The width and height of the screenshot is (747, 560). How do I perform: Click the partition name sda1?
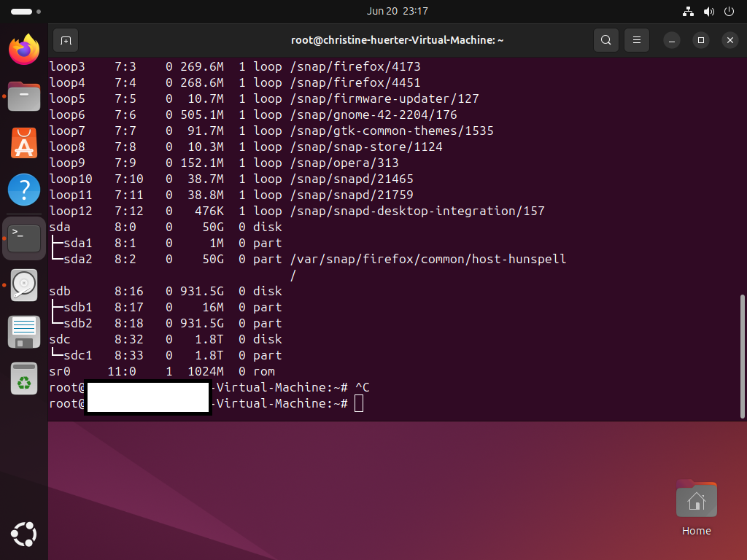point(77,243)
